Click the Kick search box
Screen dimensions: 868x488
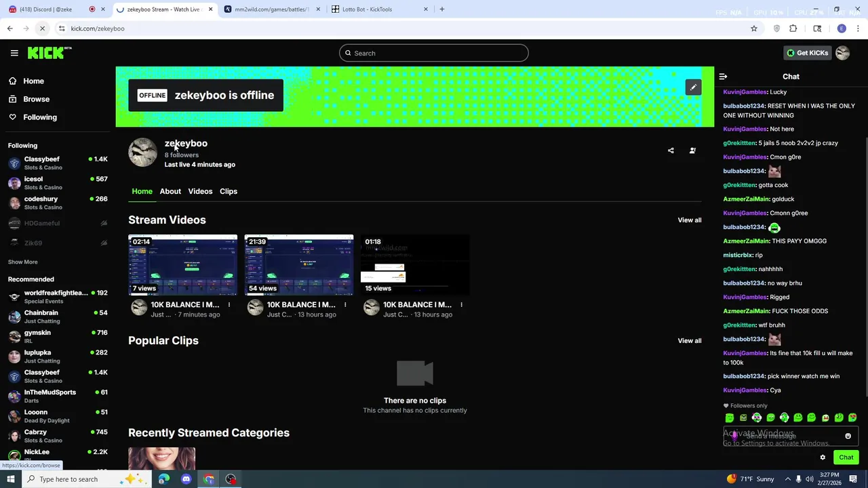click(x=434, y=53)
